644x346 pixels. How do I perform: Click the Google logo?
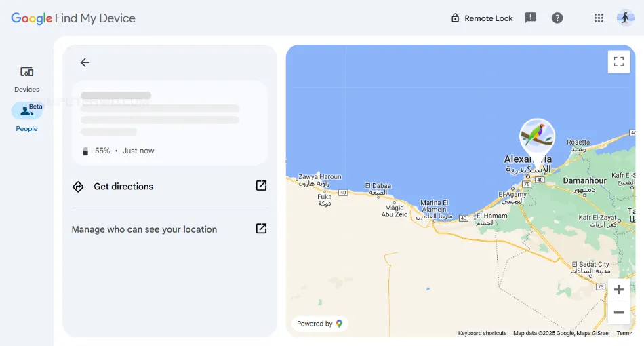click(x=32, y=18)
